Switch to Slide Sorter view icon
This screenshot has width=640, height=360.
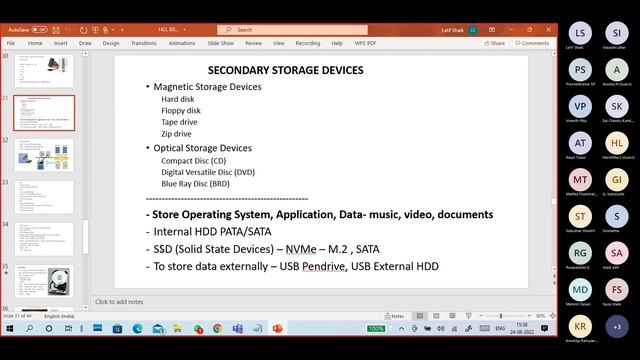(x=436, y=316)
